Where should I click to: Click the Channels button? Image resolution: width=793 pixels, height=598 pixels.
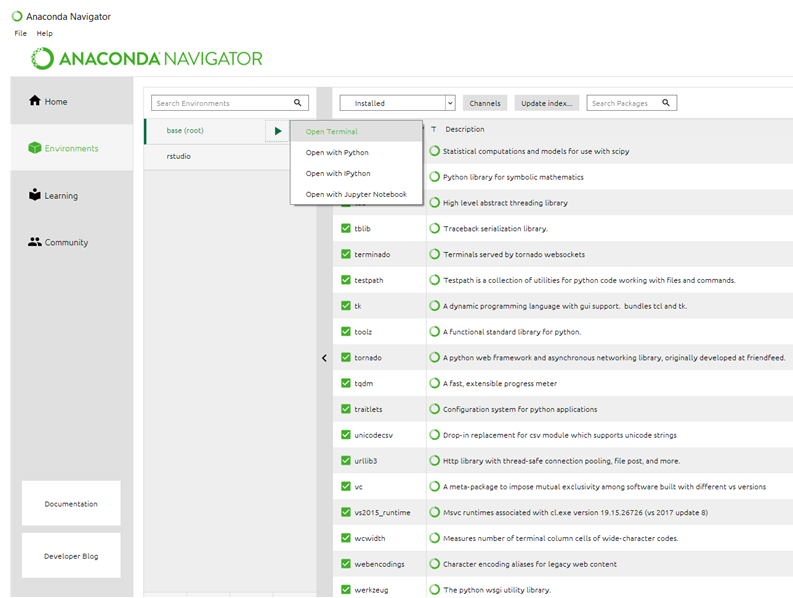(485, 103)
